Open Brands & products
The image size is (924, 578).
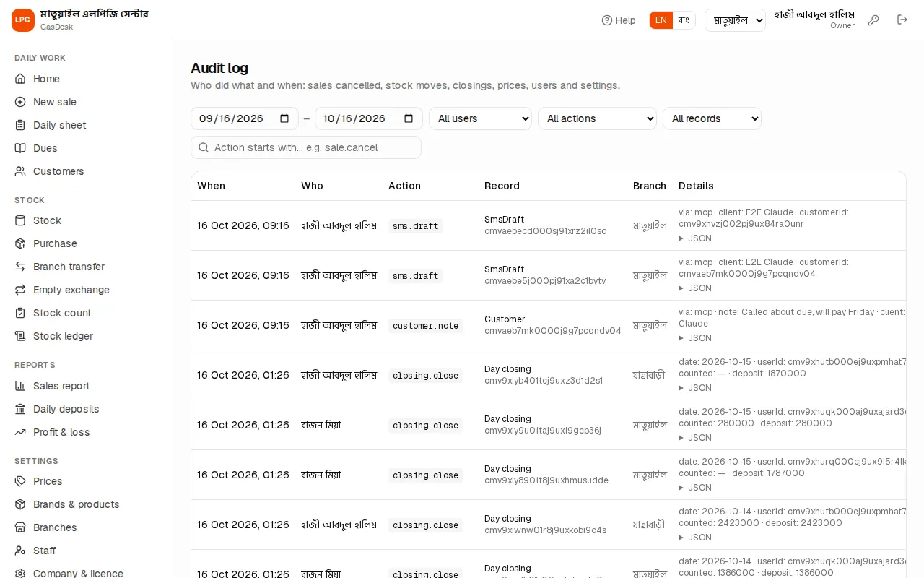[87, 504]
